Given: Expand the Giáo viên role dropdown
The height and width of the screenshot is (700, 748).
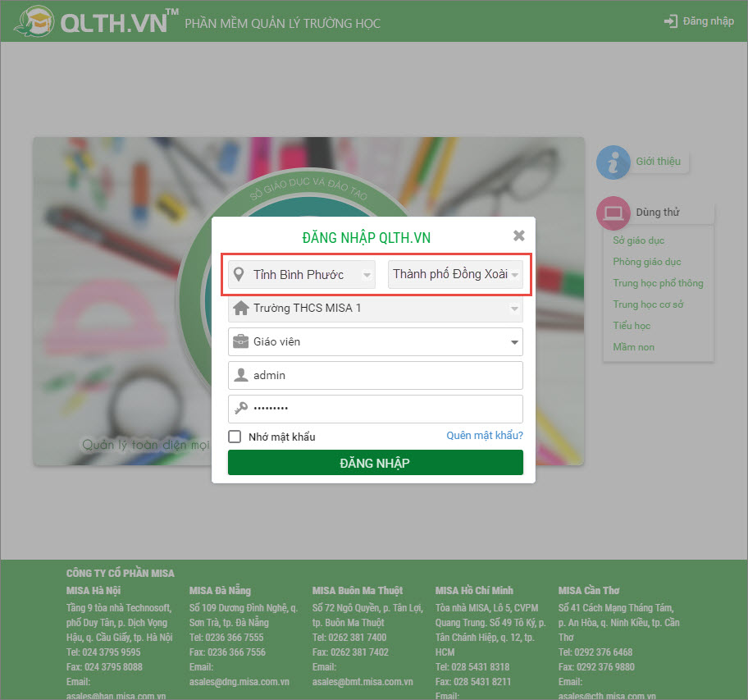Looking at the screenshot, I should point(376,341).
